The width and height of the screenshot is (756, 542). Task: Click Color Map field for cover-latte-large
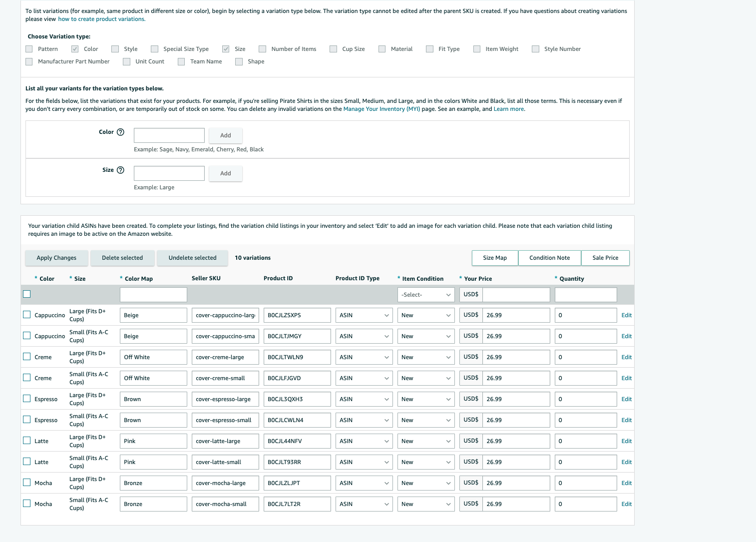[153, 441]
